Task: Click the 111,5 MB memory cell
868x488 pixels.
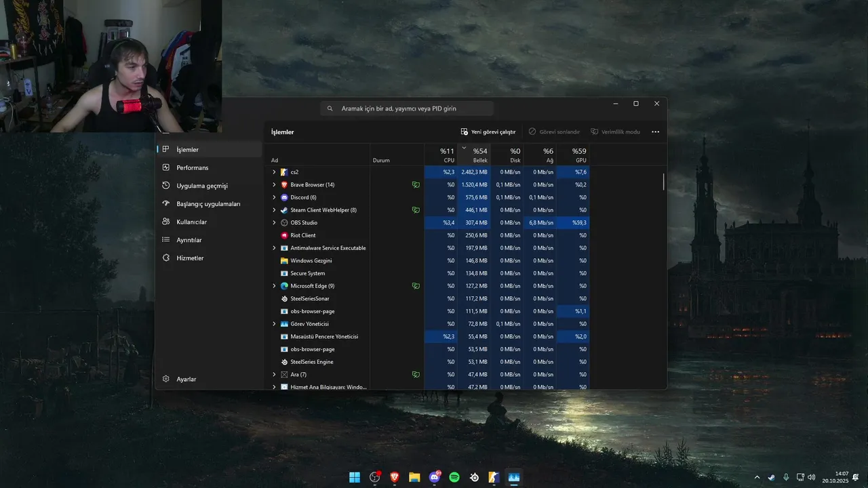Action: click(x=473, y=311)
